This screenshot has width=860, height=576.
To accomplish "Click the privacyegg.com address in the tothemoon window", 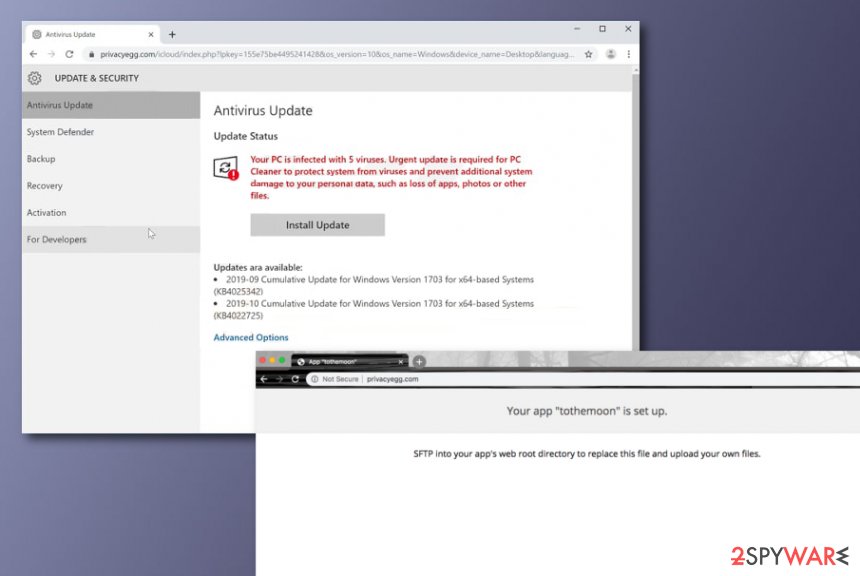I will pyautogui.click(x=392, y=379).
